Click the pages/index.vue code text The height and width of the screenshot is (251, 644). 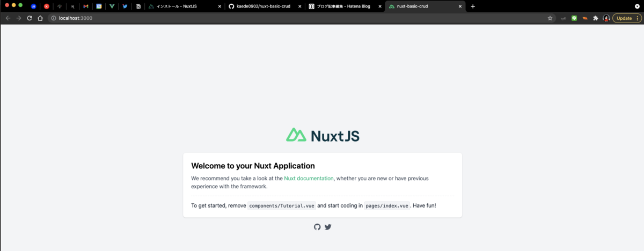[387, 205]
